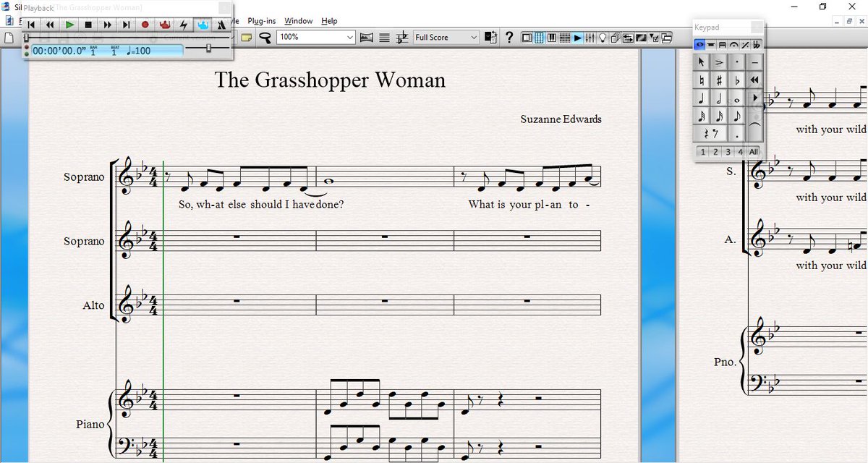Select the sixteenth note key on Keypad

pyautogui.click(x=719, y=116)
